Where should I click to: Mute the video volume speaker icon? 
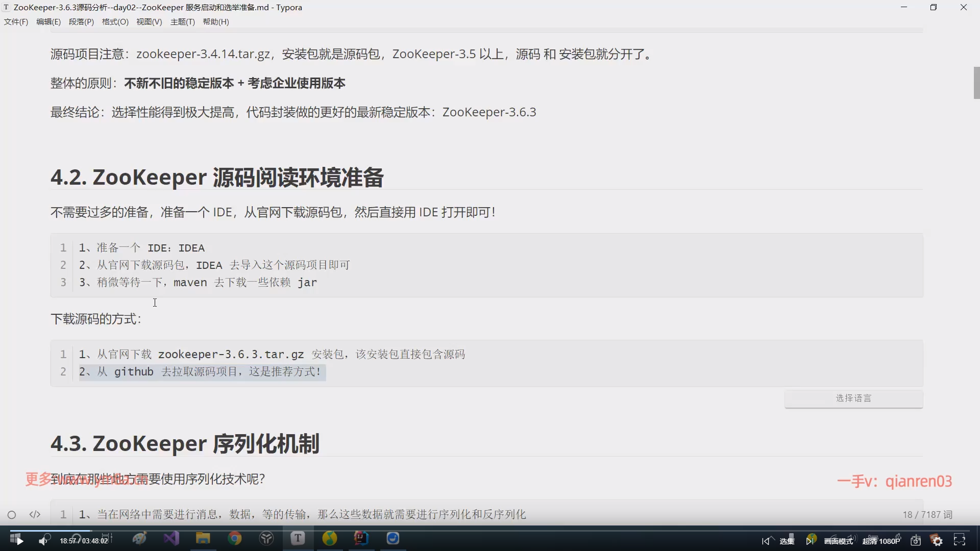43,541
